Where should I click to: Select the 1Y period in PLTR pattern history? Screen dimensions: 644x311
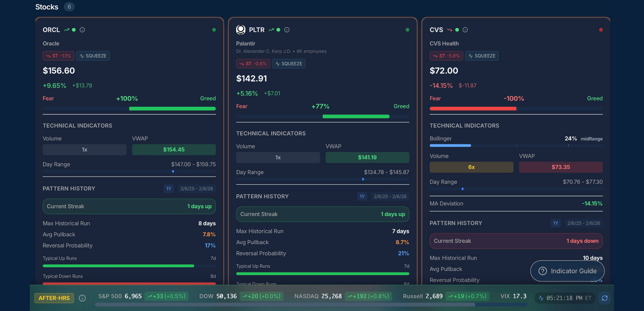point(362,196)
